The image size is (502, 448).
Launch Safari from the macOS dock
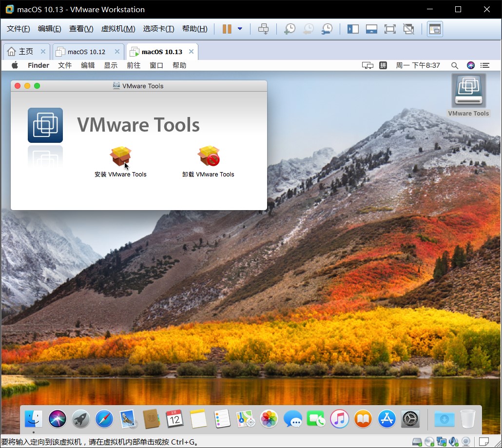tap(104, 419)
